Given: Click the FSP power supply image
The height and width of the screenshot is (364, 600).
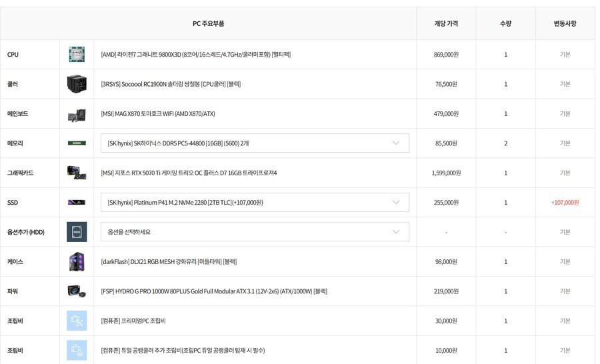Looking at the screenshot, I should click(x=77, y=291).
